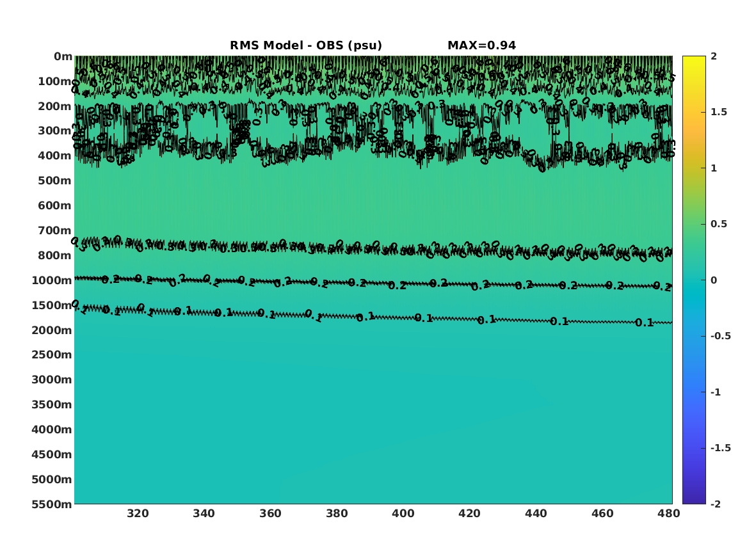This screenshot has width=747, height=560.
Task: Click the '4500m' depth axis label
Action: tap(52, 454)
